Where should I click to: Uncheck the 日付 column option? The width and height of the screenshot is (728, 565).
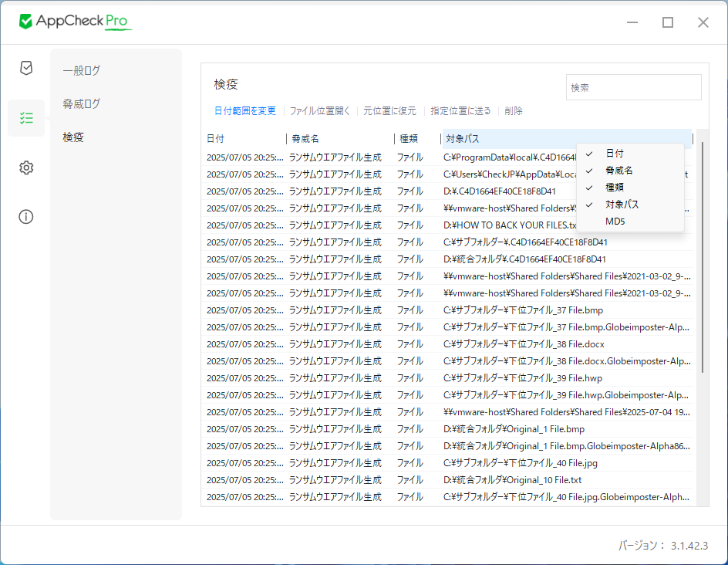[615, 154]
